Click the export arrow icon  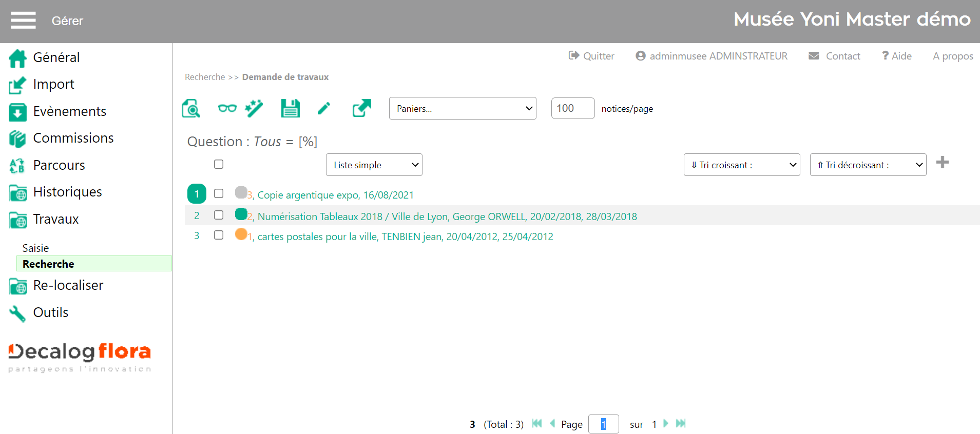[x=361, y=108]
